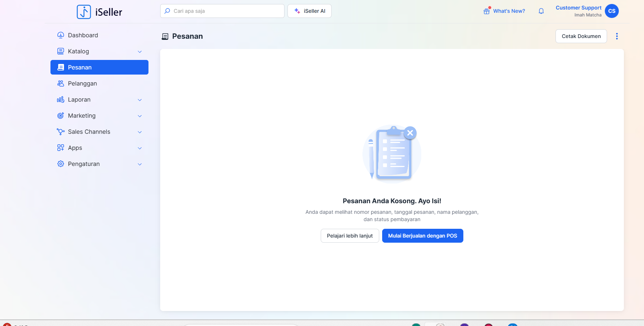Click the Marketing target icon

[61, 115]
